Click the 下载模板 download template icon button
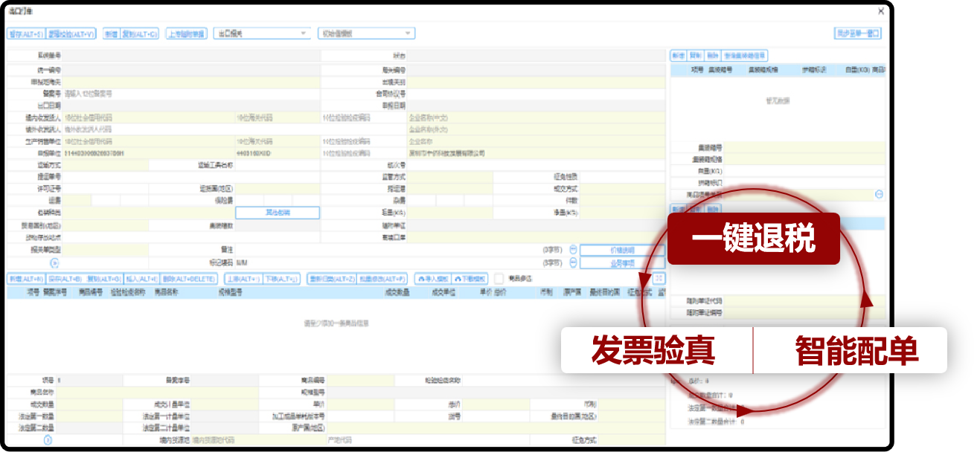Screen dimensions: 980x452 (469, 278)
